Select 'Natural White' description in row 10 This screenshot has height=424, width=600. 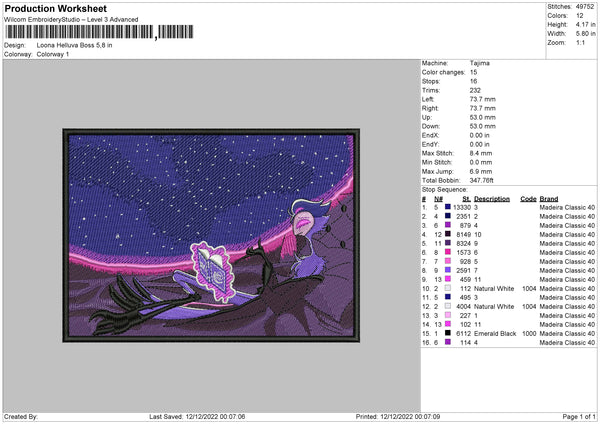coord(494,289)
